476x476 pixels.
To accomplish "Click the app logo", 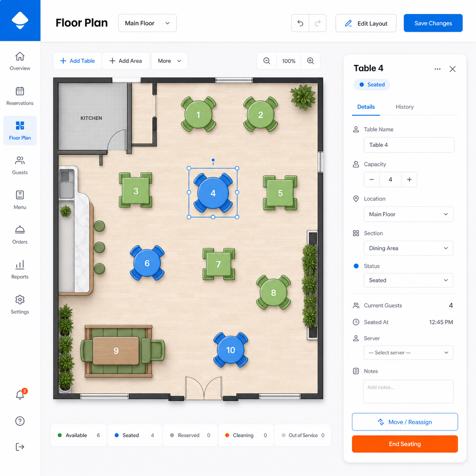I will [20, 20].
